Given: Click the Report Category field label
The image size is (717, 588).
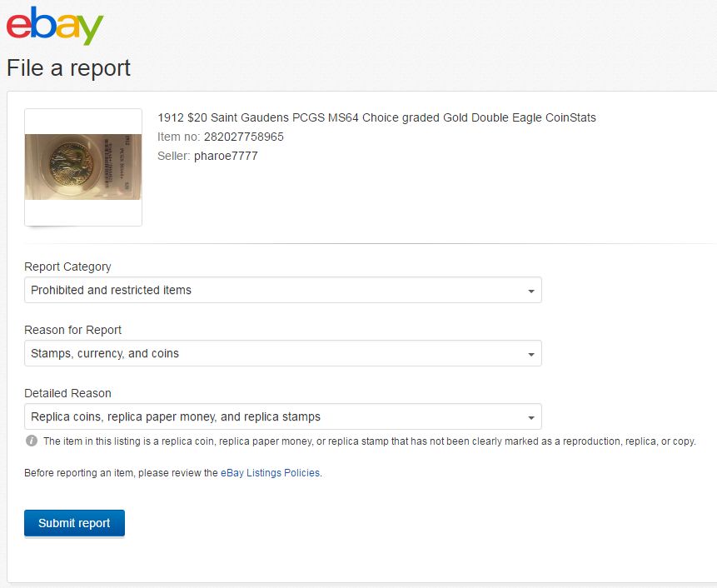Looking at the screenshot, I should coord(67,267).
